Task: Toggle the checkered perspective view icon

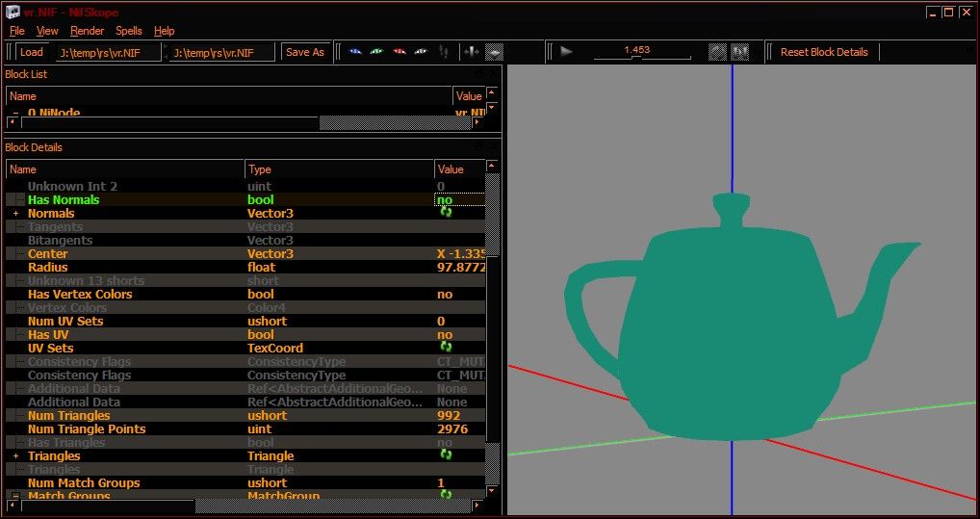Action: point(495,53)
